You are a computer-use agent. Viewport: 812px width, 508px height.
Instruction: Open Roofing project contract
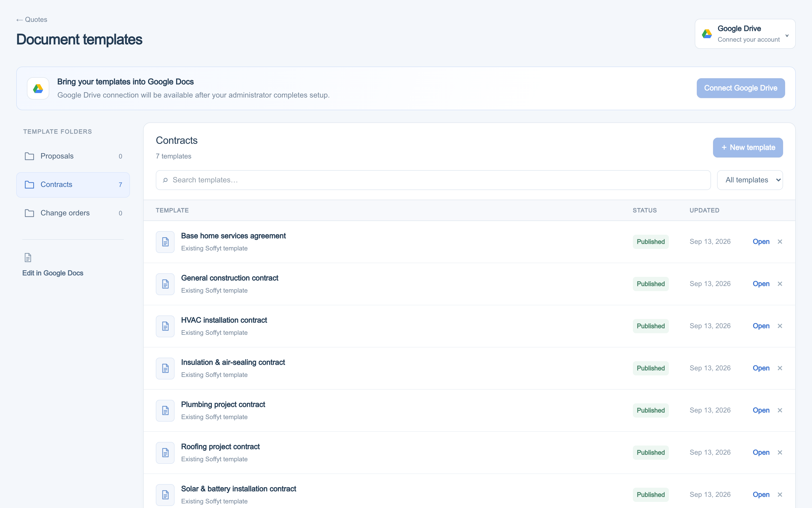761,453
